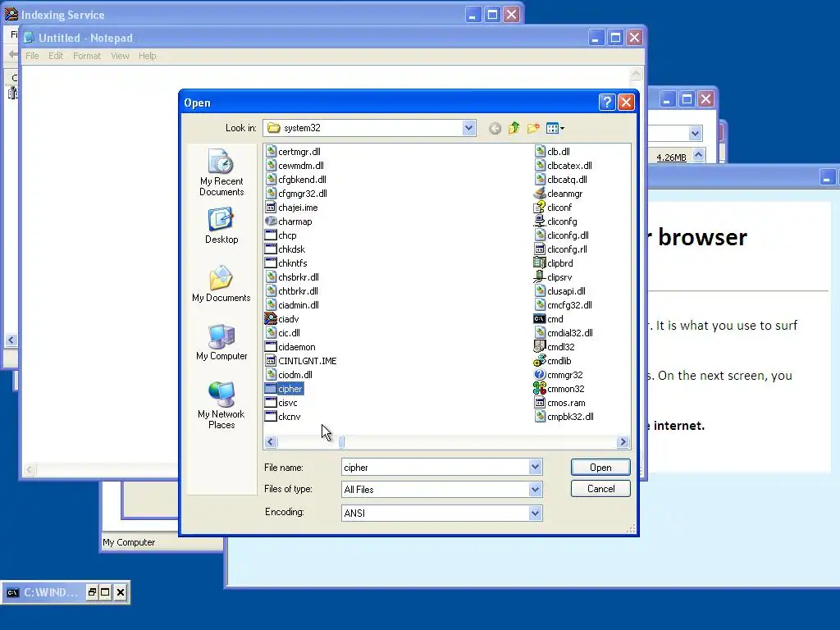Select the cmmon32 file
This screenshot has width=840, height=630.
[559, 389]
